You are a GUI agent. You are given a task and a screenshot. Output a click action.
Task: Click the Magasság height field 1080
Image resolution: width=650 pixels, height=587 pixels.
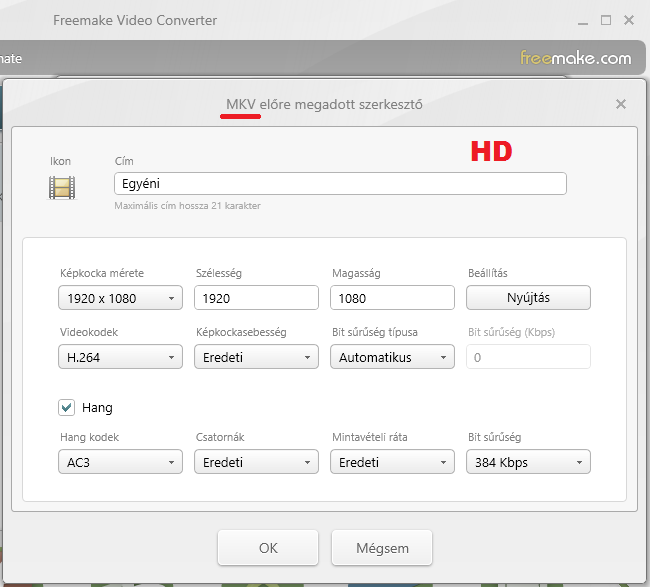point(392,298)
